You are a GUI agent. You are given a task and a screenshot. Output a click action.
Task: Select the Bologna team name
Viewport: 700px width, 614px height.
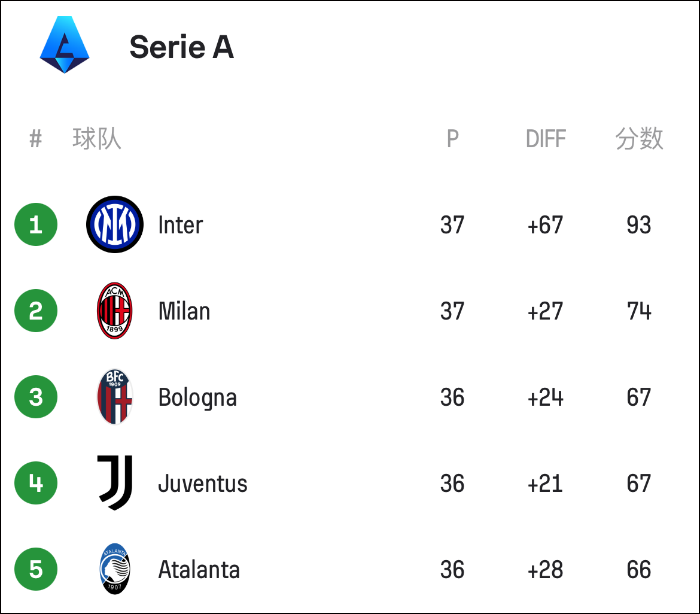pyautogui.click(x=197, y=397)
